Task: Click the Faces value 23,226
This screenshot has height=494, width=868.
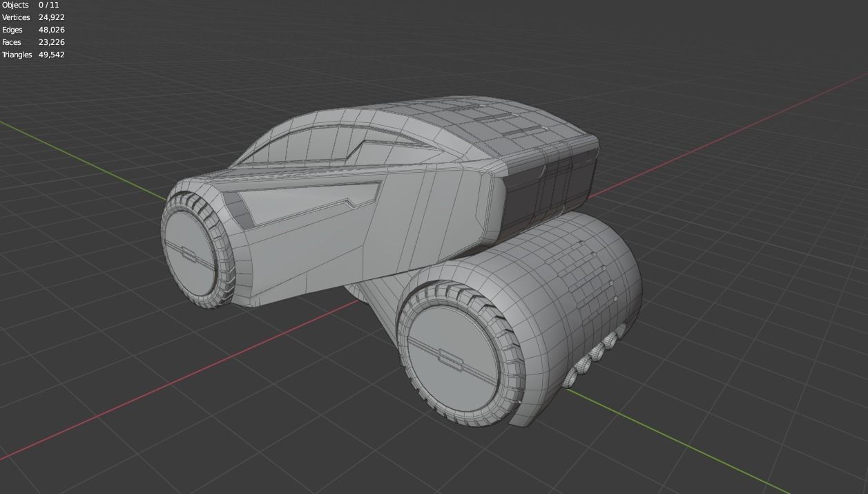Action: pos(52,42)
